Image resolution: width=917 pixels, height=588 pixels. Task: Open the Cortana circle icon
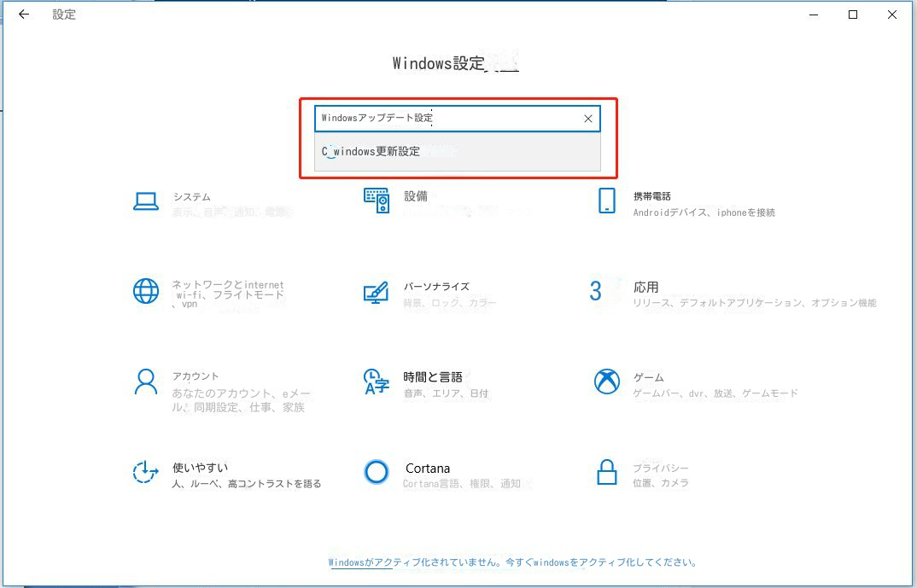click(x=376, y=472)
